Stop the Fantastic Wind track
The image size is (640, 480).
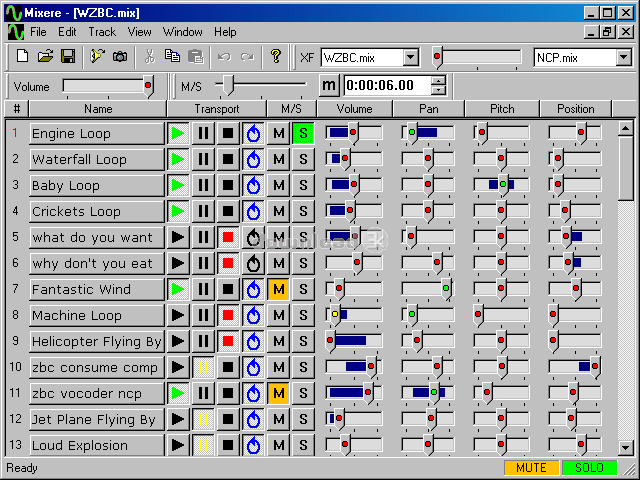[x=228, y=289]
